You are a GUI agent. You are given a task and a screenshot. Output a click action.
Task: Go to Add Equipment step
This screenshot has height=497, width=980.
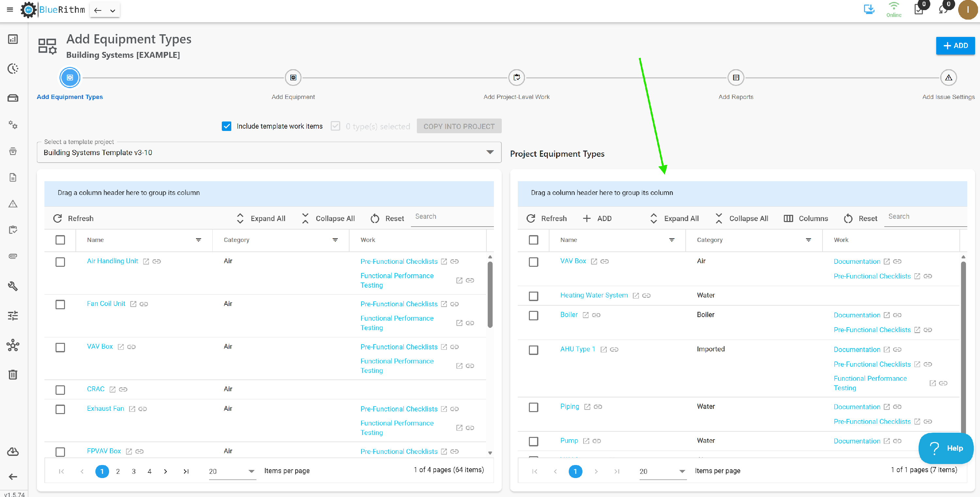coord(293,78)
